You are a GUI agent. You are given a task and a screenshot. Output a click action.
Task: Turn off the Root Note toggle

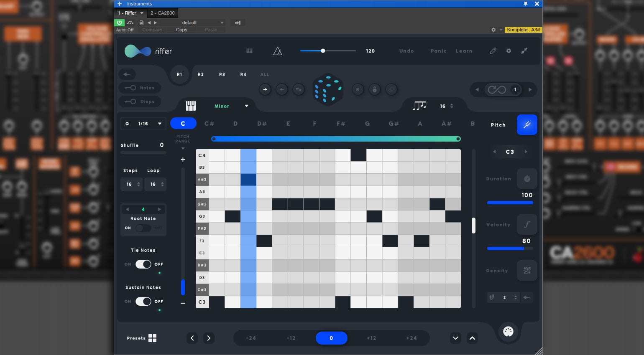(x=143, y=228)
